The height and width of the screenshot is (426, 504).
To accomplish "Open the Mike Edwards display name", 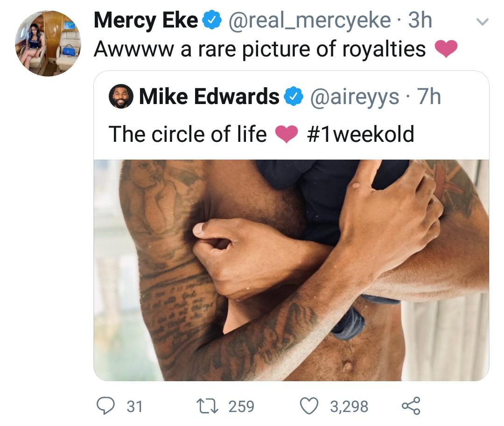I will click(209, 97).
